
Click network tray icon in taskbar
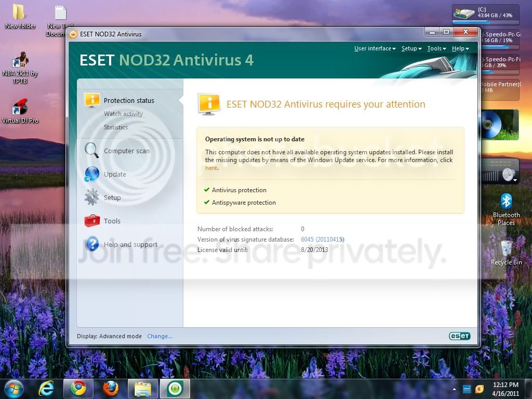tap(467, 389)
